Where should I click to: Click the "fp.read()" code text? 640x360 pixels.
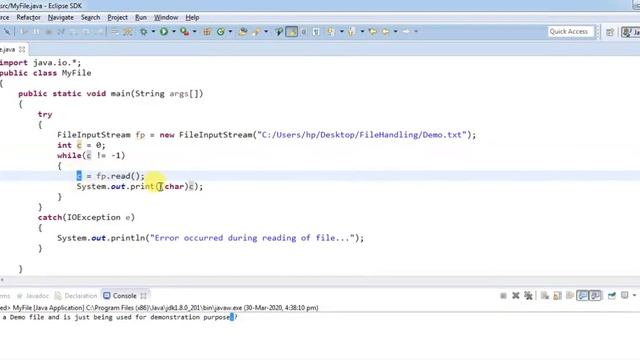pos(120,176)
